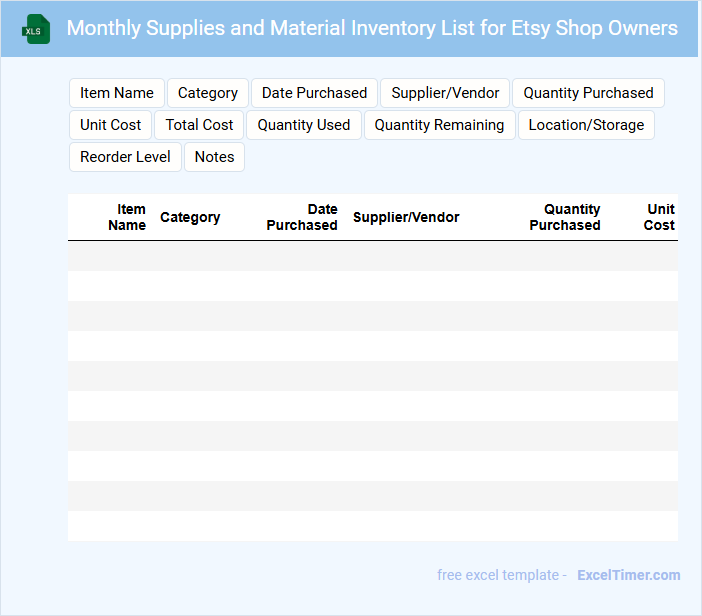Open the ExcelTimer.com link
Image resolution: width=702 pixels, height=616 pixels.
point(628,575)
